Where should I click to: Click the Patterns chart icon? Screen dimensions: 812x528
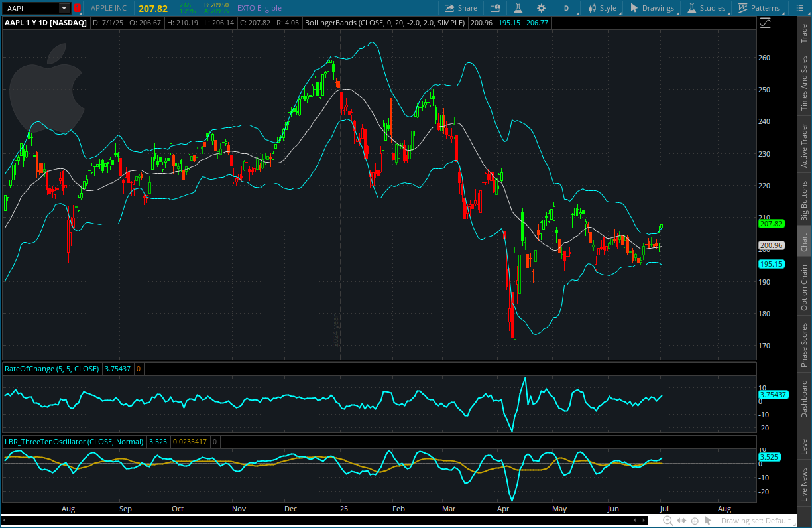point(743,8)
